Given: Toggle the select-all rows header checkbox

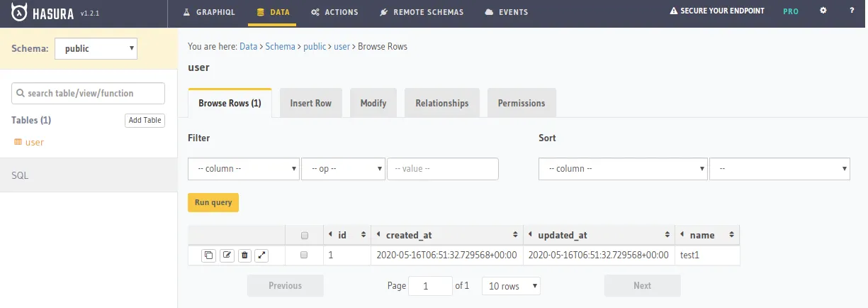Looking at the screenshot, I should pos(305,236).
